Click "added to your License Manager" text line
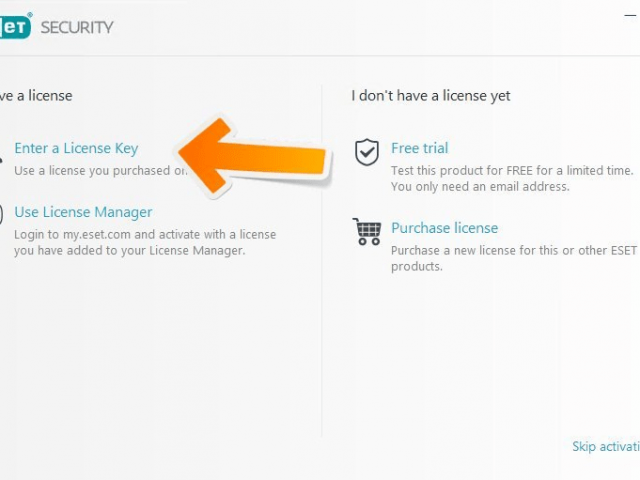The width and height of the screenshot is (640, 480). pyautogui.click(x=129, y=250)
